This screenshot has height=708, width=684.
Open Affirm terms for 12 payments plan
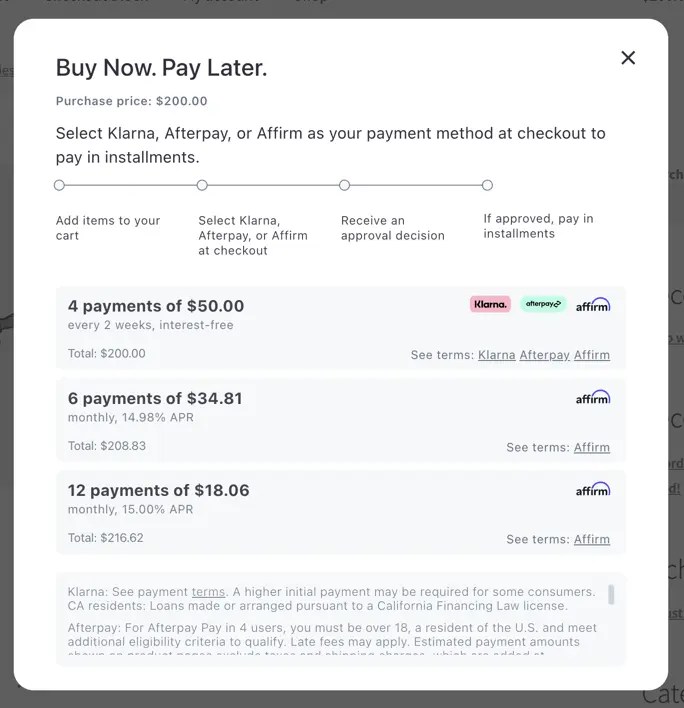coord(592,539)
